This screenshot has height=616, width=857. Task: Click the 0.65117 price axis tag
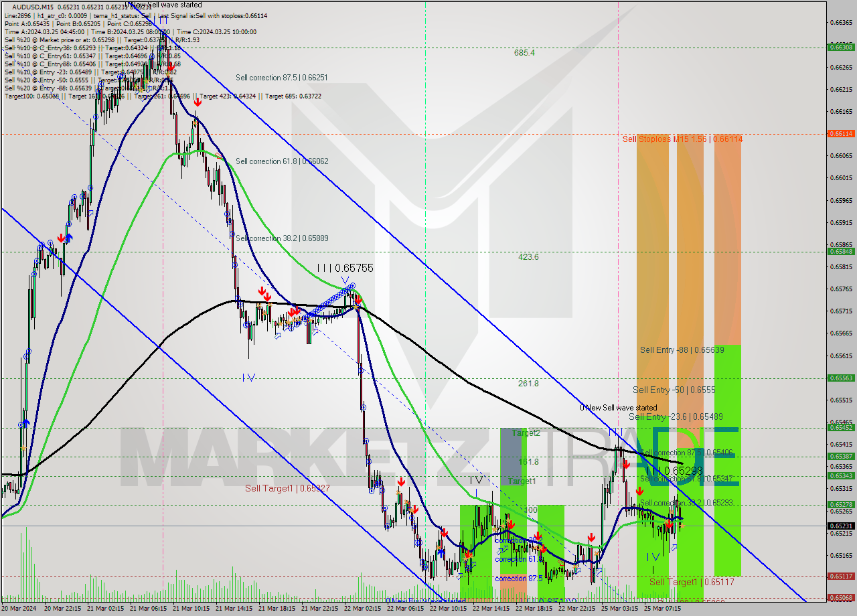click(x=842, y=576)
